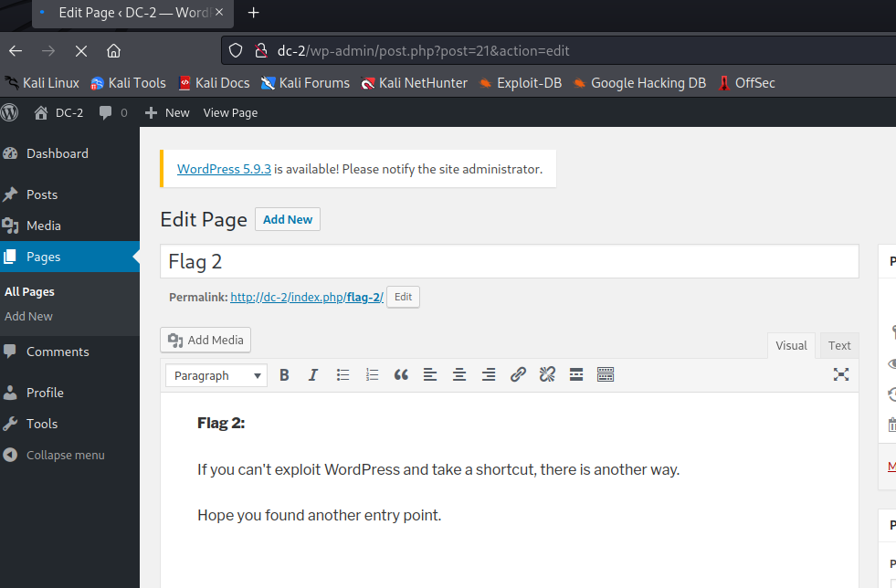This screenshot has width=896, height=588.
Task: Open the Kali Linux bookmark
Action: tap(42, 83)
